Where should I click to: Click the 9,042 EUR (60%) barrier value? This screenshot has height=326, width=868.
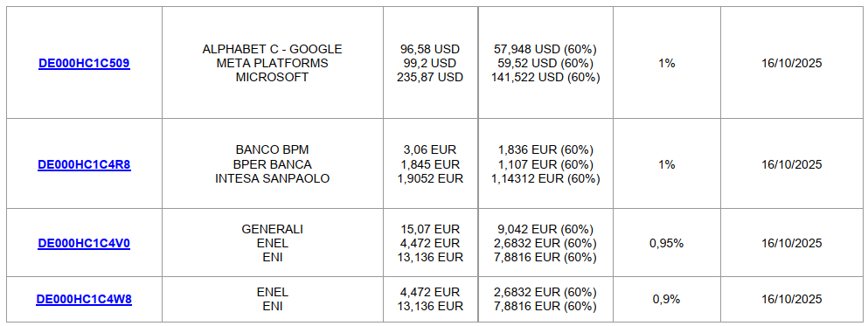click(x=545, y=229)
